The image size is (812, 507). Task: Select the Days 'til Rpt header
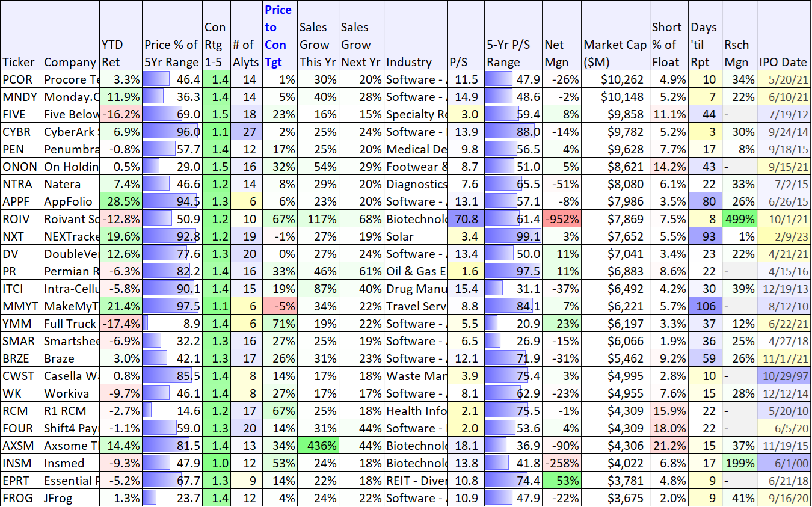(x=704, y=35)
